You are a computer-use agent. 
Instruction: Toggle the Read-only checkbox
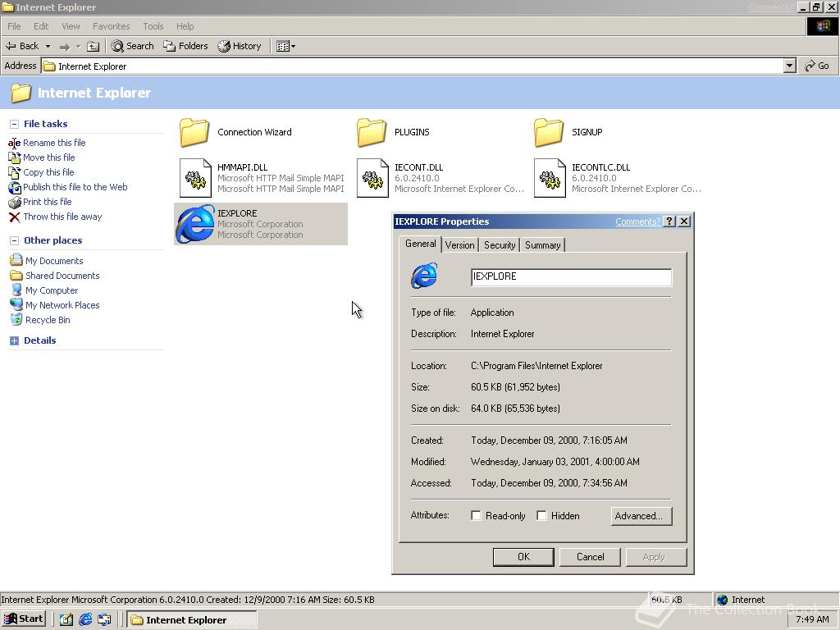click(476, 515)
